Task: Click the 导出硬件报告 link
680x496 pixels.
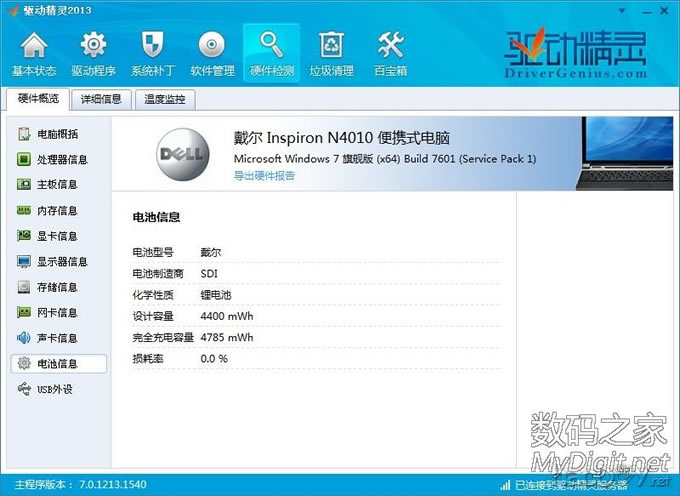Action: point(264,176)
